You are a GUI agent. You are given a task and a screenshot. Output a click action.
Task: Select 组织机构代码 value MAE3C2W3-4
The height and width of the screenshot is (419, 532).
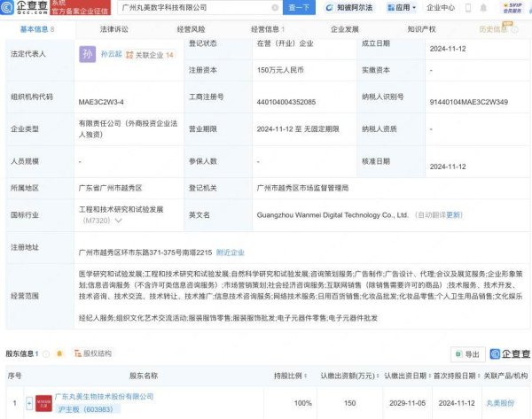(101, 102)
